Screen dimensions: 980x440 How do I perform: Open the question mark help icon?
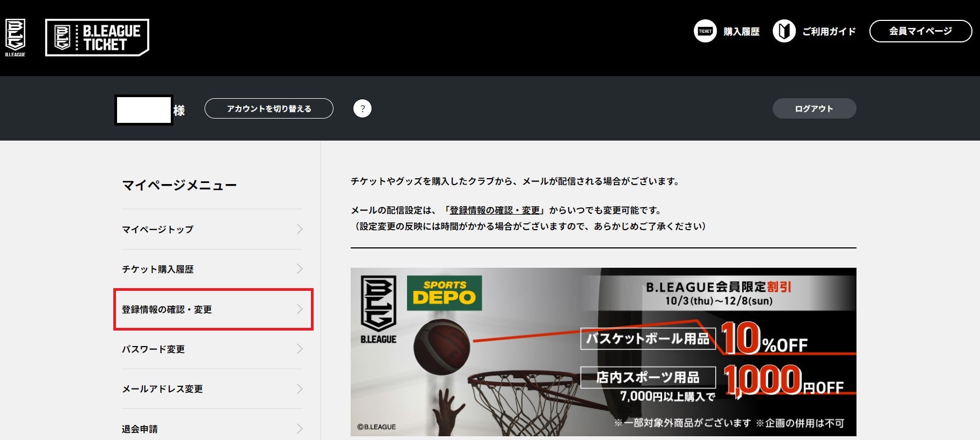(x=362, y=108)
